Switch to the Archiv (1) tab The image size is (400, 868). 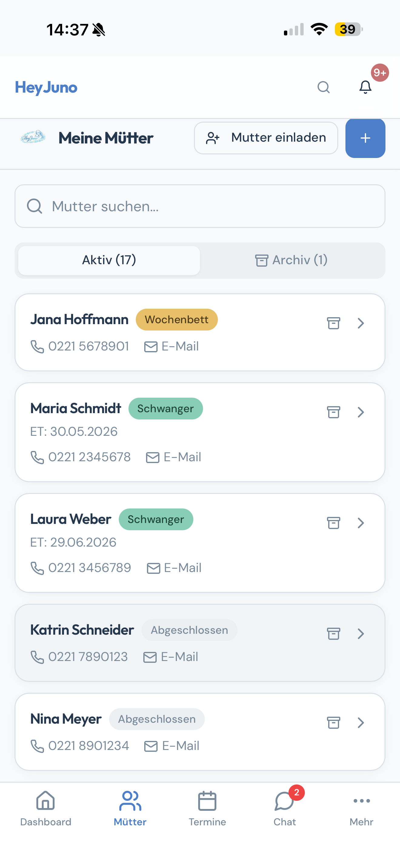click(292, 260)
